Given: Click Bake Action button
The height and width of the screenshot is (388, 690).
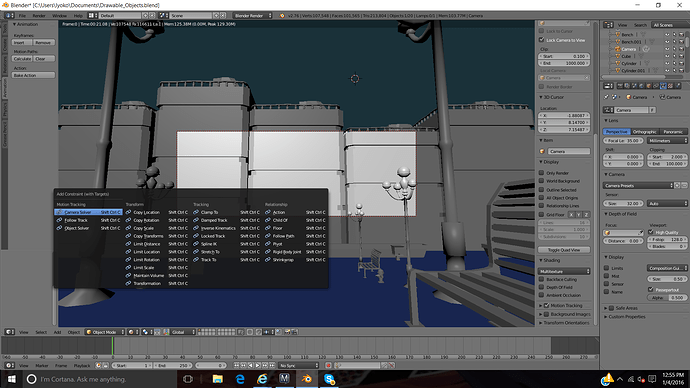Looking at the screenshot, I should (x=33, y=75).
